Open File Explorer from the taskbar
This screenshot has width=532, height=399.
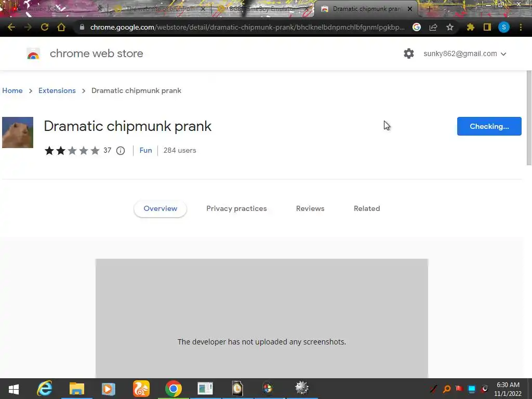pos(77,389)
